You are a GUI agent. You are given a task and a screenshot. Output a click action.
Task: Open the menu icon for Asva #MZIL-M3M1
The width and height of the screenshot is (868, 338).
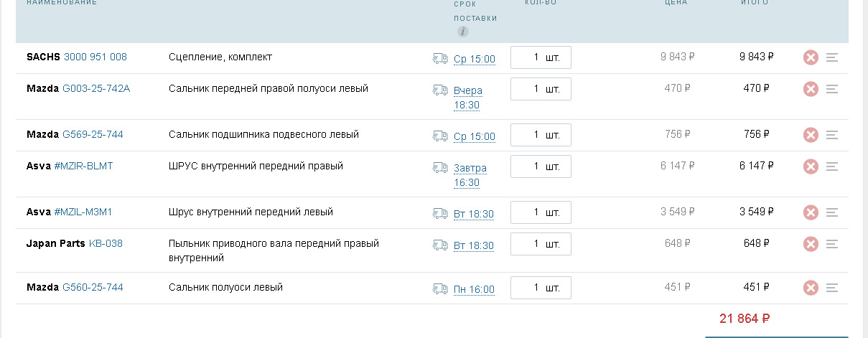point(832,212)
